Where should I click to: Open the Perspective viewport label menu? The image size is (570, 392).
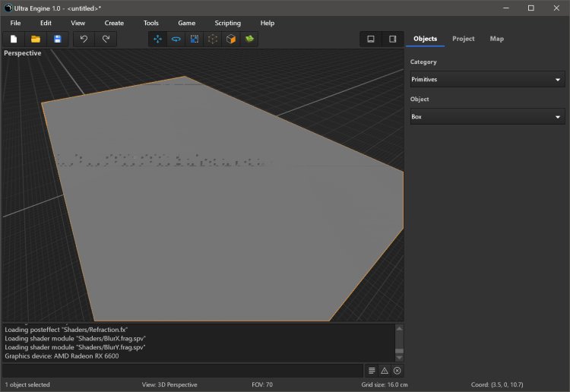click(x=23, y=53)
